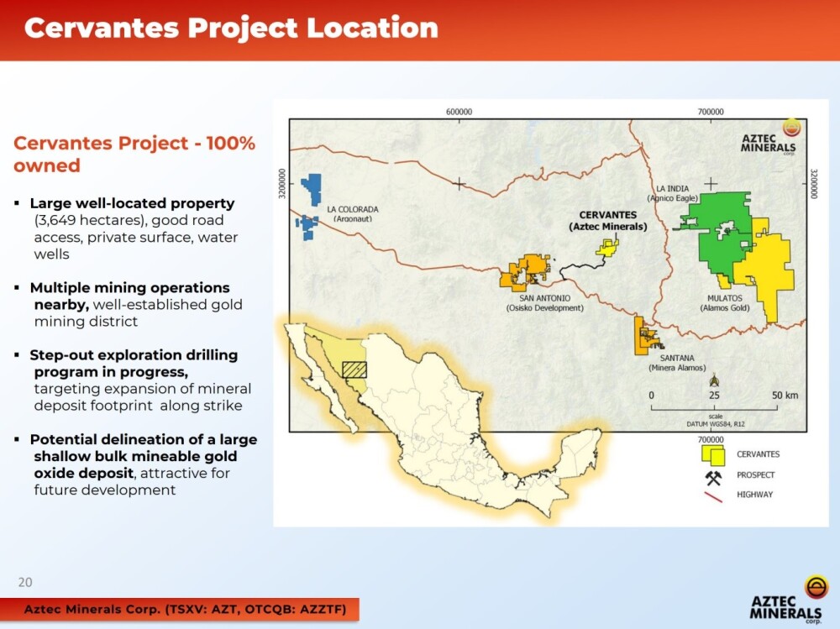Screen dimensions: 840x629
Task: Click the orange San Antonio claim area
Action: (526, 273)
